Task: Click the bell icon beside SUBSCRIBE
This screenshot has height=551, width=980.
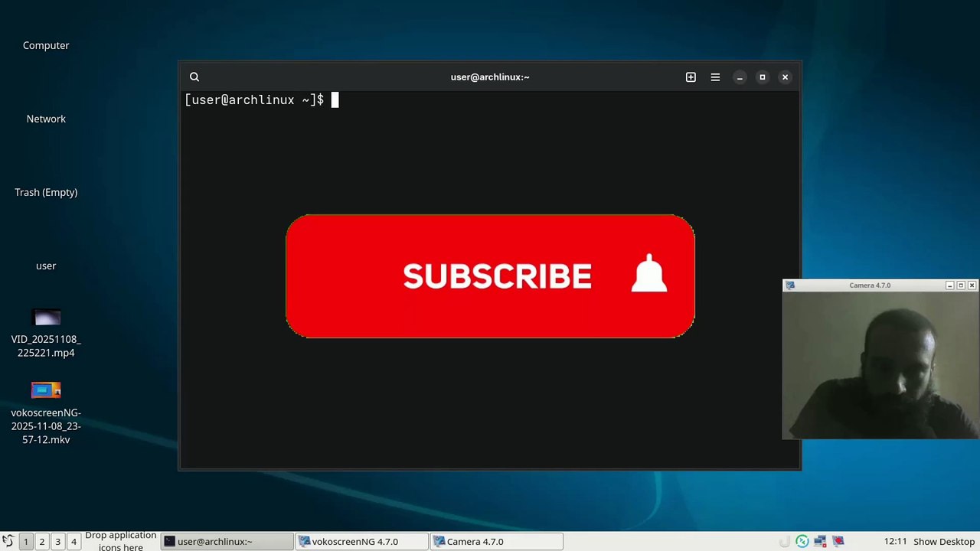Action: pyautogui.click(x=649, y=274)
